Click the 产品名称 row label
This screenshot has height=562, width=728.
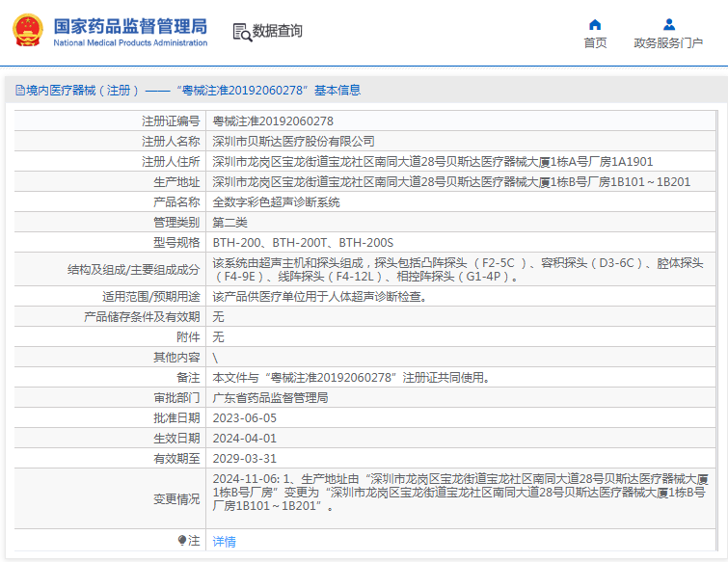click(176, 201)
